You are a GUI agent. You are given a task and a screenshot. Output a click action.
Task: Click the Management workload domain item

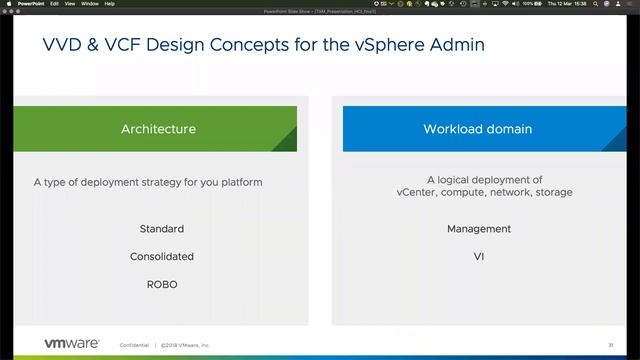[479, 229]
